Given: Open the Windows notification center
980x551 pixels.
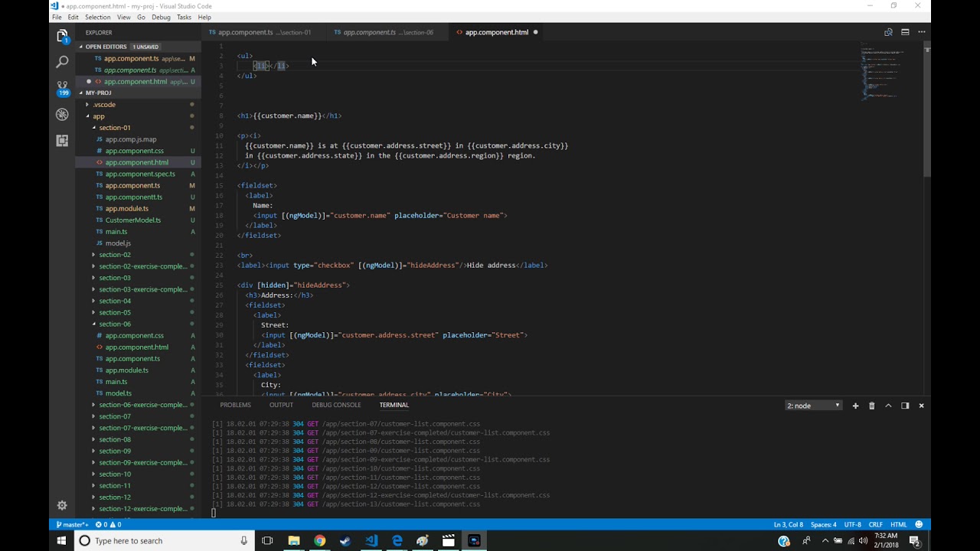Looking at the screenshot, I should [914, 540].
